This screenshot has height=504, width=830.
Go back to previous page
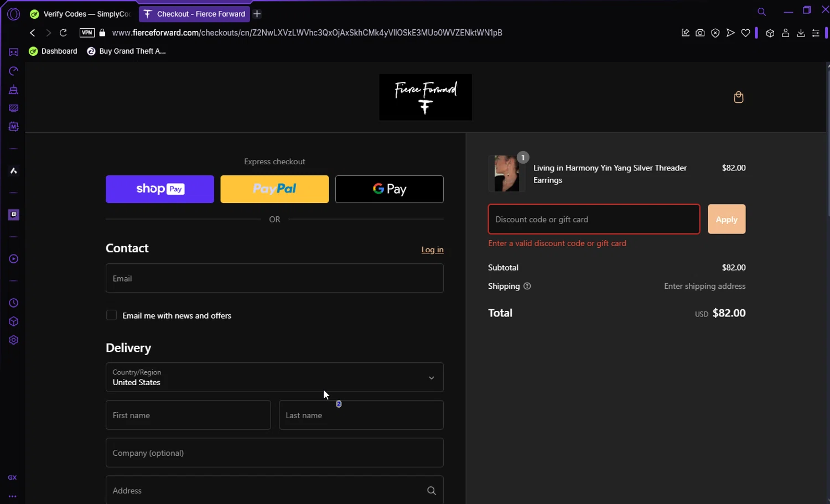pos(32,33)
